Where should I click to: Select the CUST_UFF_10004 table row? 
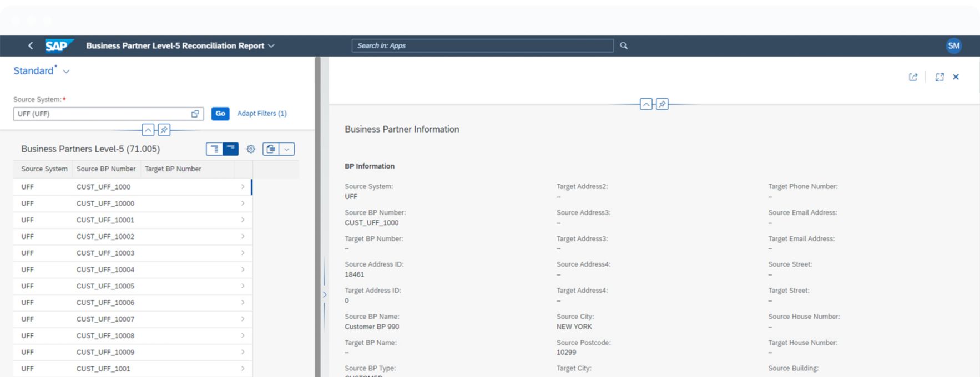click(132, 269)
